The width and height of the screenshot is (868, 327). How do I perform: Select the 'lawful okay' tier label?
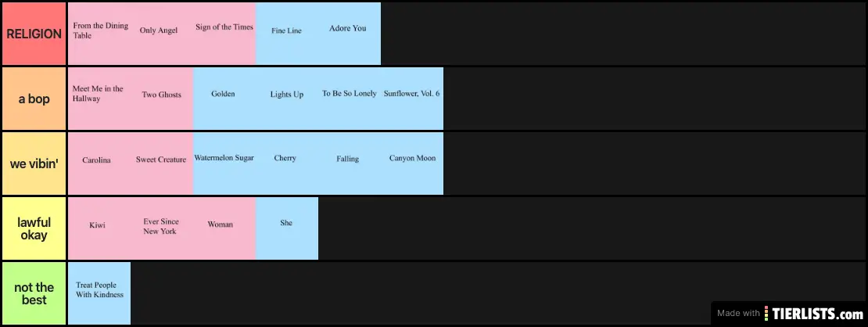[x=34, y=228]
